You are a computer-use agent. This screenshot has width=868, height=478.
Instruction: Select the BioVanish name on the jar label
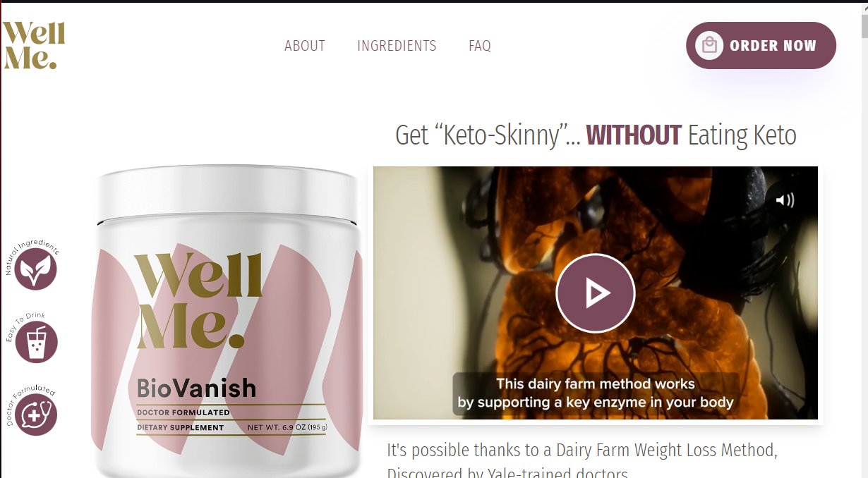196,388
